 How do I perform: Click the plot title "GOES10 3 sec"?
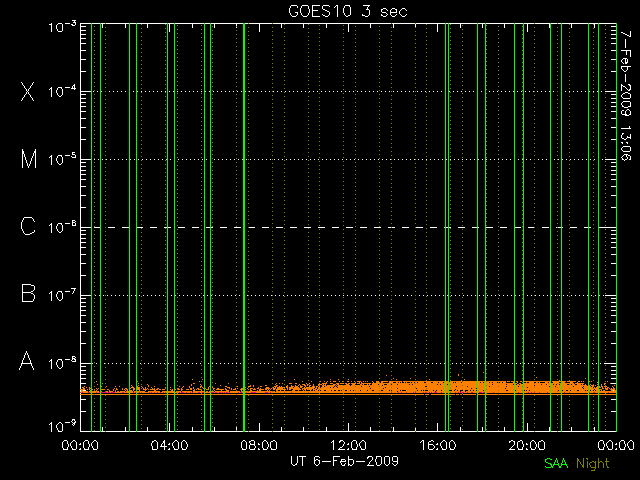pyautogui.click(x=348, y=11)
